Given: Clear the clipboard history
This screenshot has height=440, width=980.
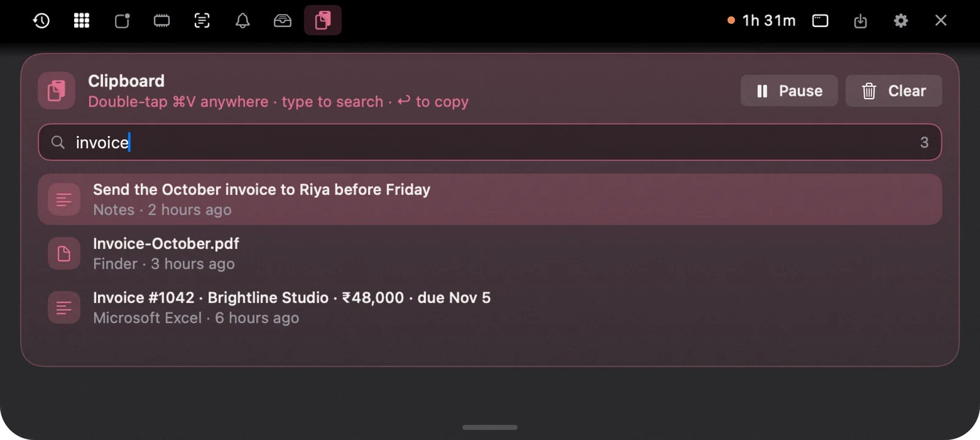Looking at the screenshot, I should coord(894,91).
